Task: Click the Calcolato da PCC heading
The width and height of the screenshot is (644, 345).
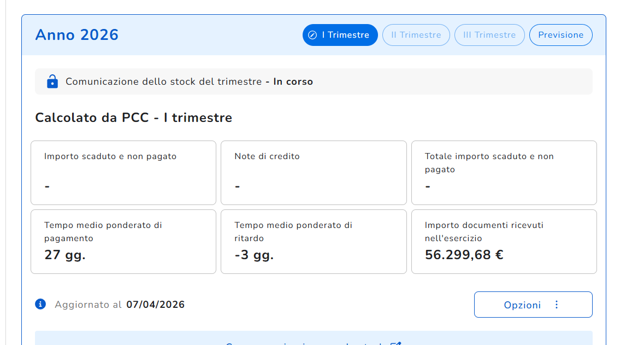Action: (133, 118)
